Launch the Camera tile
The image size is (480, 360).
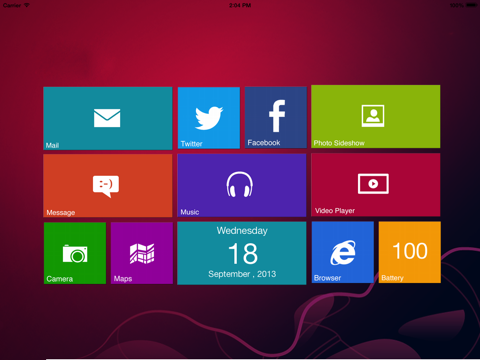pos(75,253)
